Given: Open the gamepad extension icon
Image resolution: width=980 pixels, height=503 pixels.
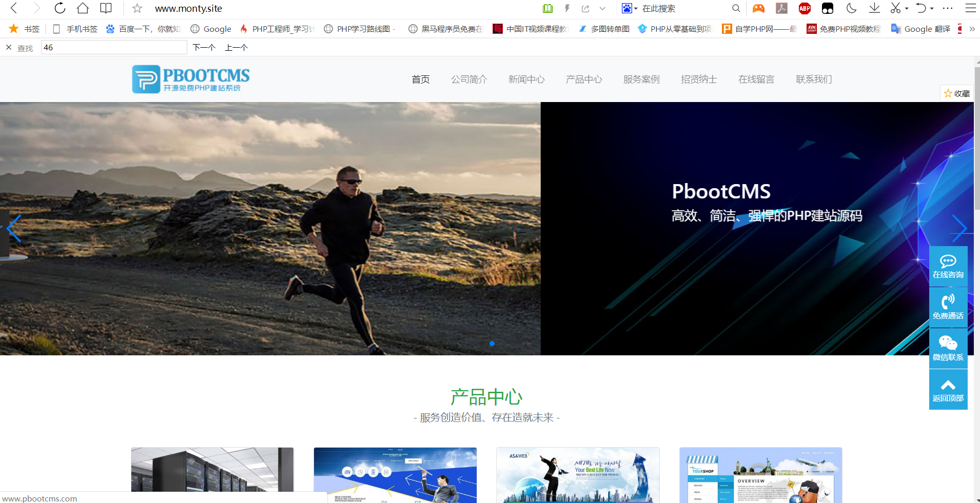Looking at the screenshot, I should point(758,8).
